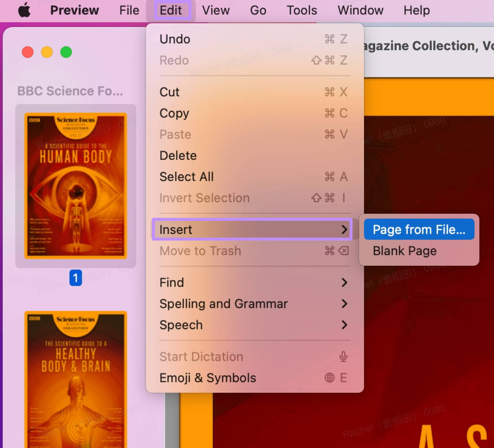
Task: Select the Healthy Body & Brain page thumbnail
Action: pyautogui.click(x=75, y=381)
